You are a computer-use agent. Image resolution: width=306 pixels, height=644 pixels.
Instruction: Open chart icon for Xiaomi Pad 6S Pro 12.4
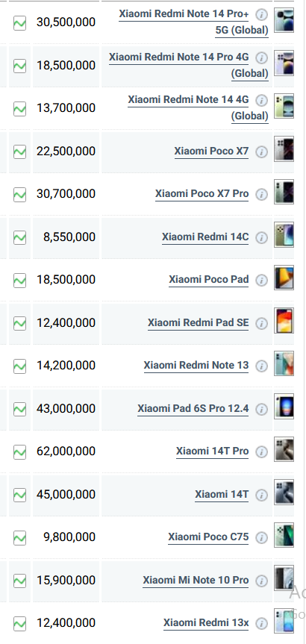click(x=19, y=409)
